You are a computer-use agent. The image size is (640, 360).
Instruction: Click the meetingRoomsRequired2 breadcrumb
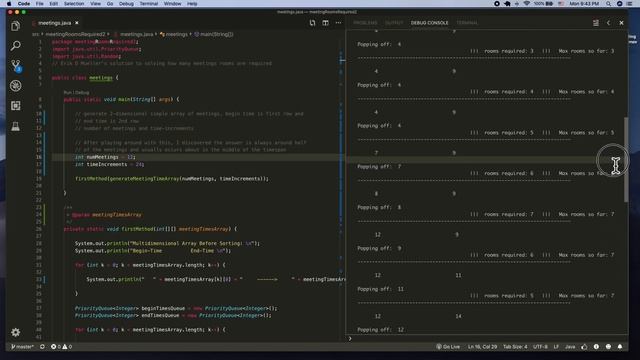click(x=75, y=34)
